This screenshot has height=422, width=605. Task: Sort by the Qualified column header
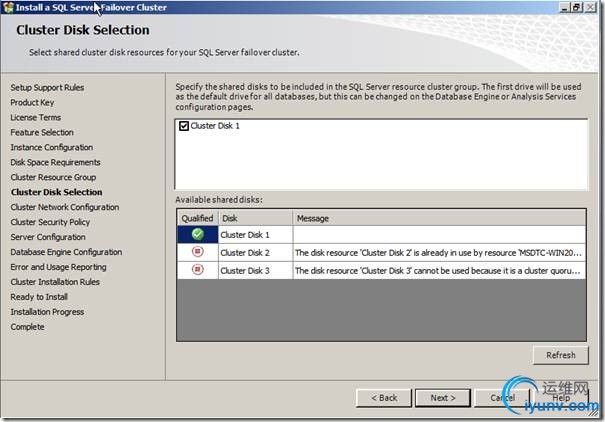(198, 218)
